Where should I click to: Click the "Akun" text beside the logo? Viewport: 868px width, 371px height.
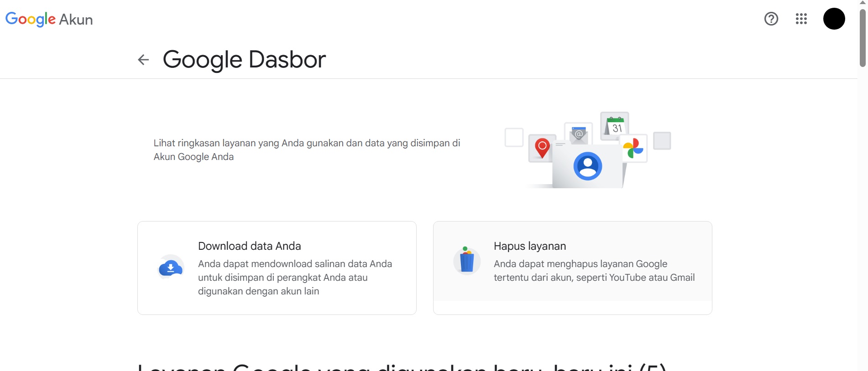(x=76, y=20)
